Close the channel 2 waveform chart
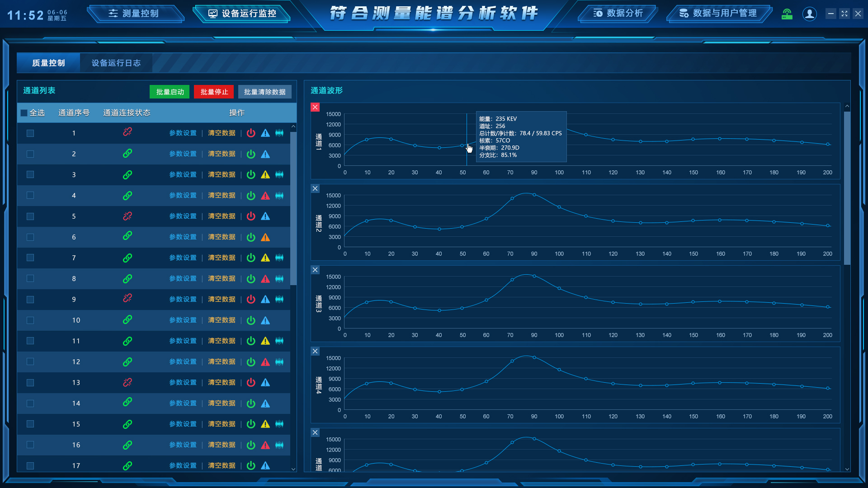 (x=315, y=188)
